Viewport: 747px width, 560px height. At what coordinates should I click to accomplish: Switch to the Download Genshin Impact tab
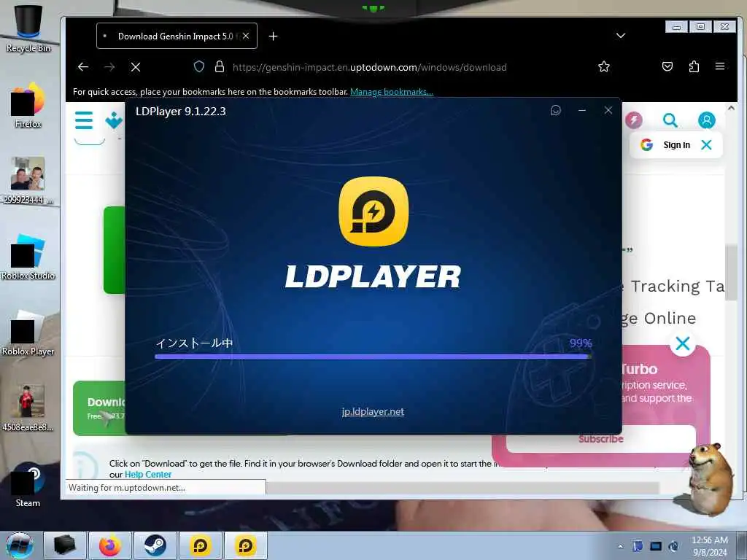[175, 36]
